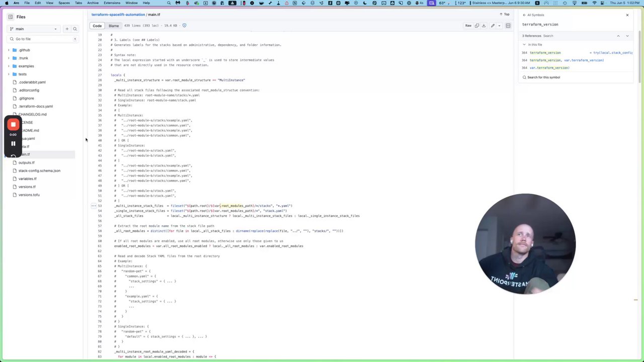
Task: Click the file tree search magnifier icon
Action: pyautogui.click(x=75, y=29)
